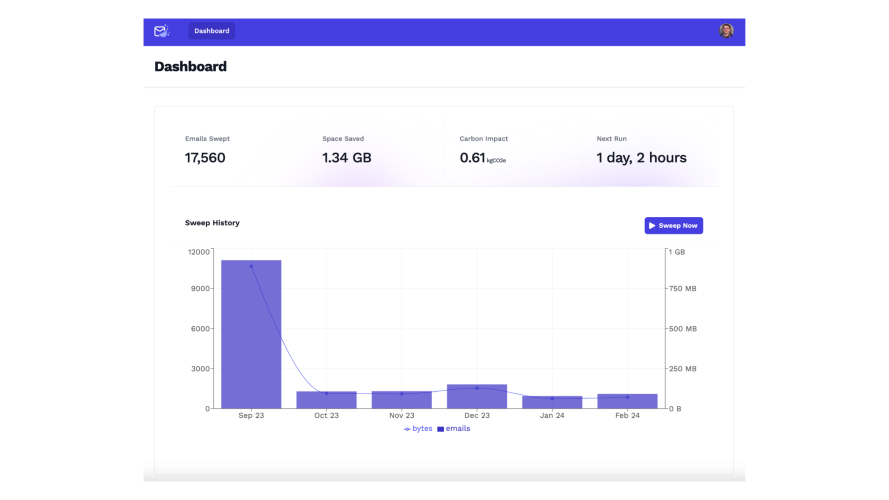The height and width of the screenshot is (500, 889).
Task: Toggle the bytes legend entry
Action: pos(418,429)
